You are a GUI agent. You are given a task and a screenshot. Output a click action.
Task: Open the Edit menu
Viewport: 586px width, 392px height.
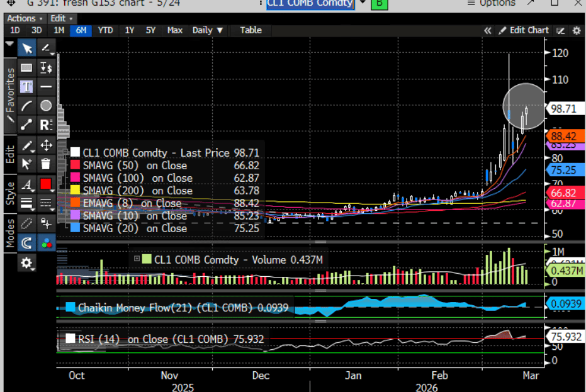click(61, 18)
